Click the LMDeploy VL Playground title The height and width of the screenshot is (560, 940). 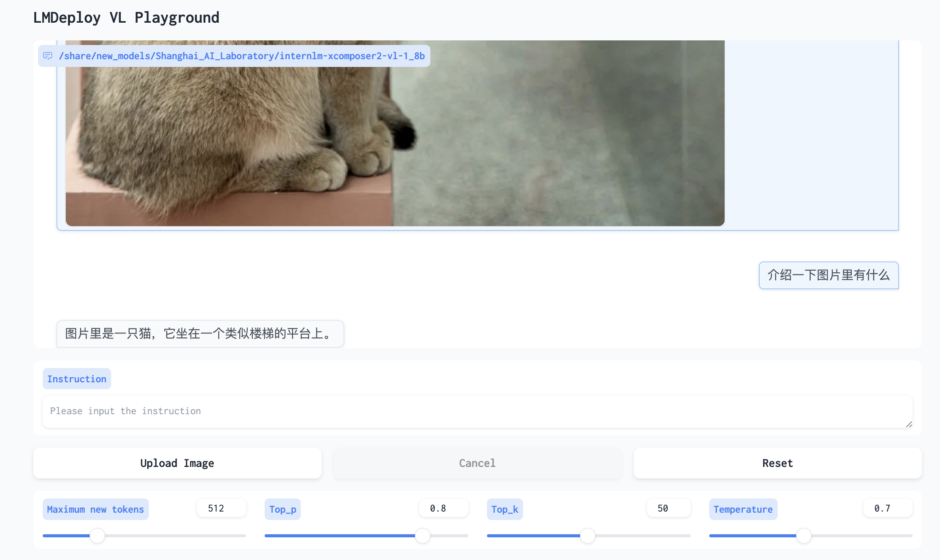(126, 18)
